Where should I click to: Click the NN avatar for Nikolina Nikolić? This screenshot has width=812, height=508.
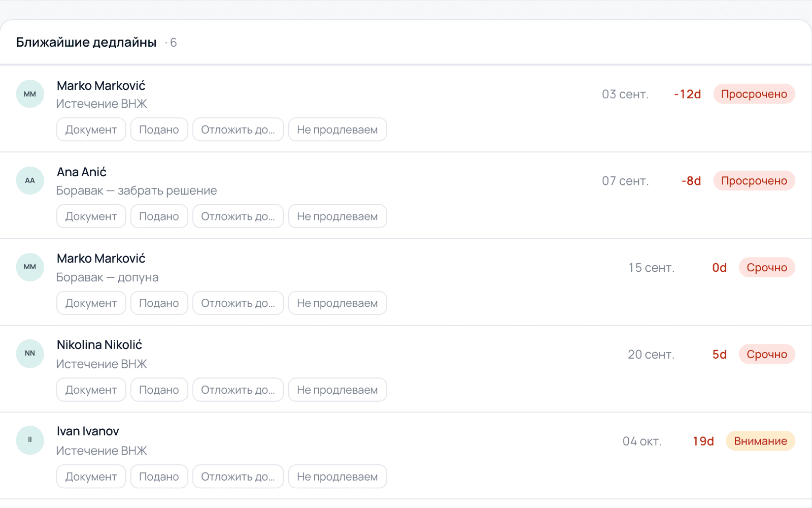click(x=30, y=354)
